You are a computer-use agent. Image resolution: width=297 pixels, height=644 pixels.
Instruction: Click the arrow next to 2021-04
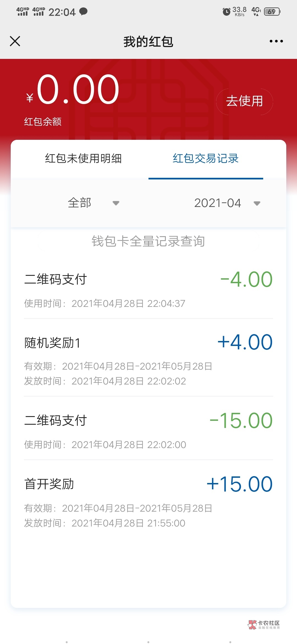tap(257, 204)
